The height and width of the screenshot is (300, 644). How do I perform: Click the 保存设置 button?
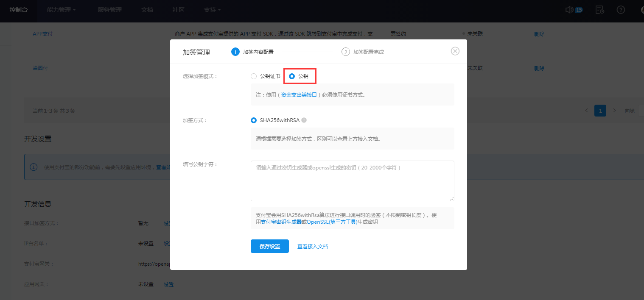[269, 246]
